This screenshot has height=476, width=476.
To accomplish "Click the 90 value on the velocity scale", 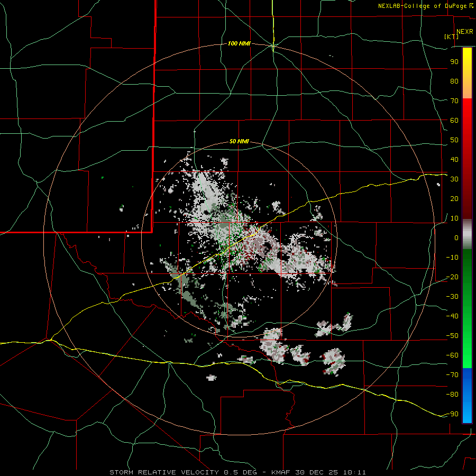I will tap(454, 62).
